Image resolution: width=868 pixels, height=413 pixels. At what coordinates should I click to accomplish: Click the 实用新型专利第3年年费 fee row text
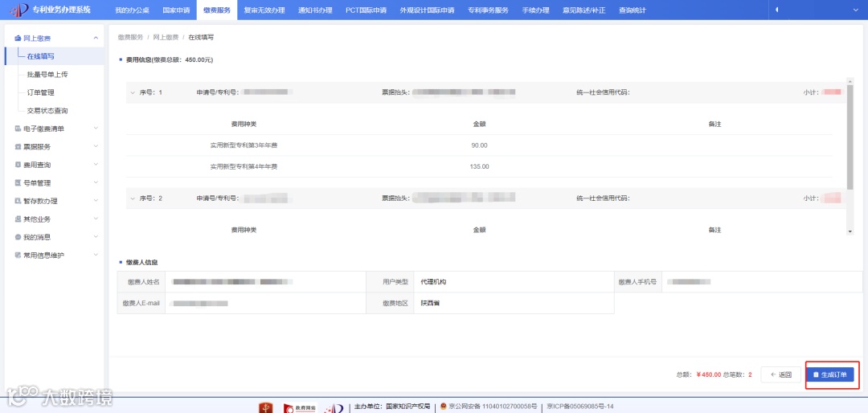[244, 145]
